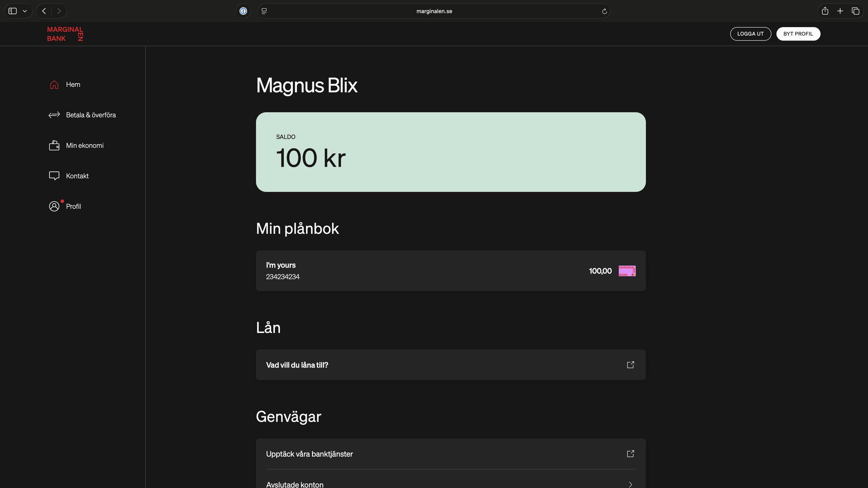Click the external link icon beside Upptäck våra banktjänster

630,454
